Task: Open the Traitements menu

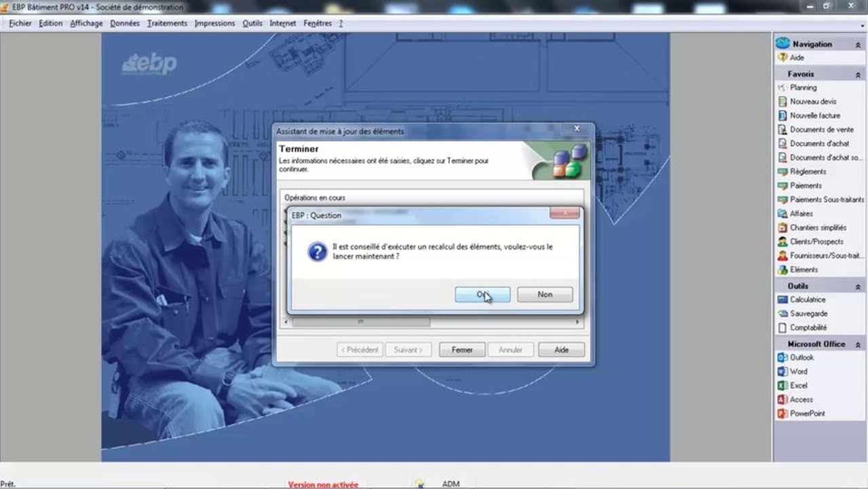Action: pos(167,23)
